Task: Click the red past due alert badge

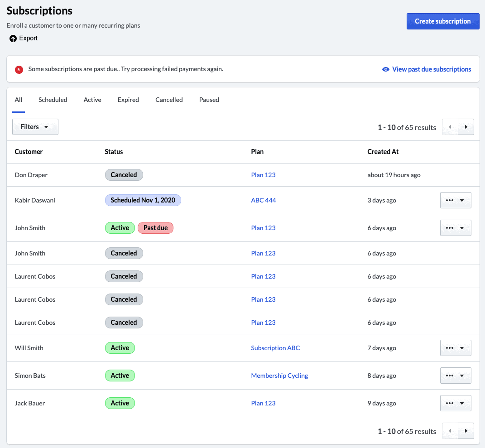Action: click(19, 69)
